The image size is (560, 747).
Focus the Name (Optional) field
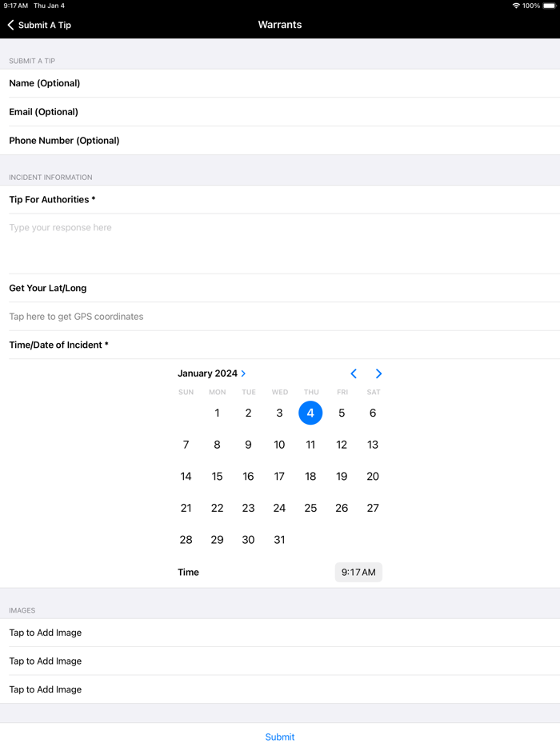pos(280,83)
